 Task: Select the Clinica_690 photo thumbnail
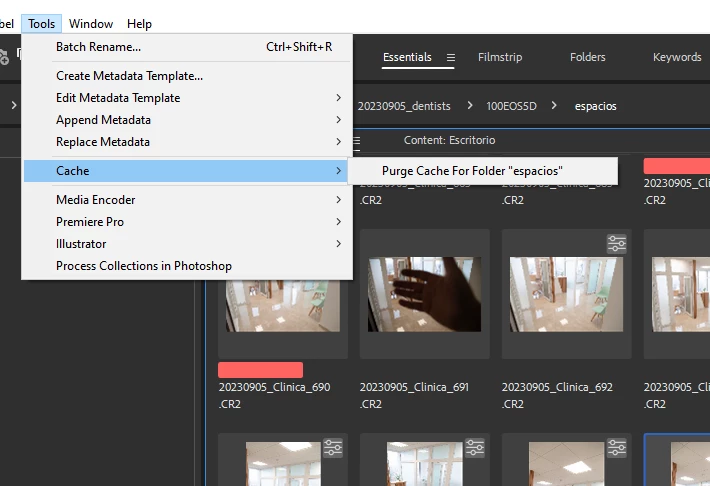283,306
